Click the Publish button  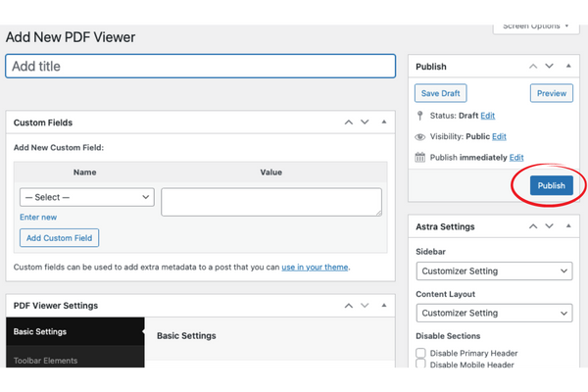pyautogui.click(x=551, y=185)
